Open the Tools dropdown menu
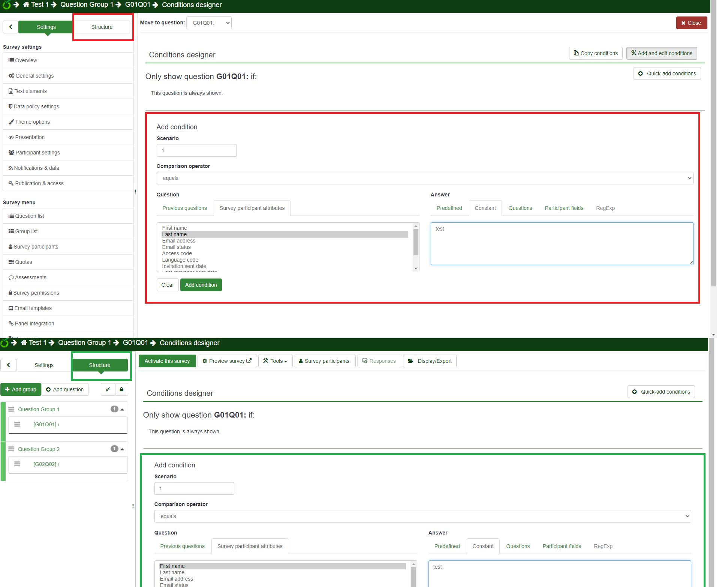The width and height of the screenshot is (728, 587). (275, 361)
